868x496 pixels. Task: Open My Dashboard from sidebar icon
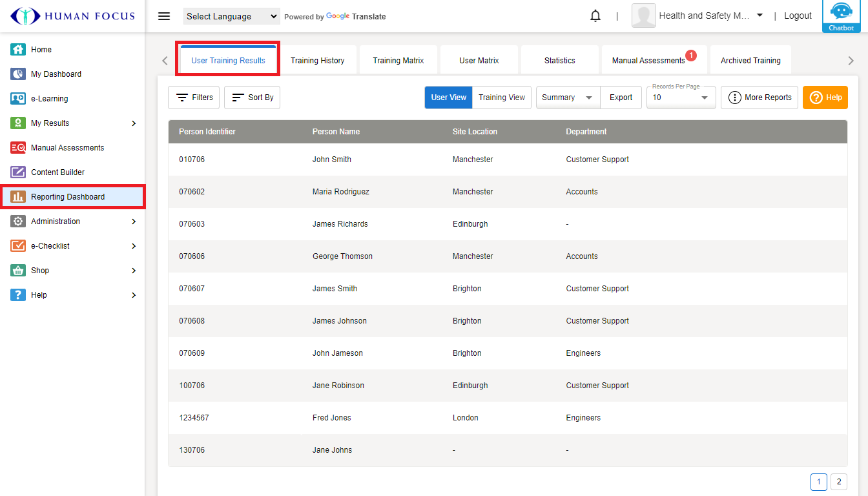click(18, 74)
